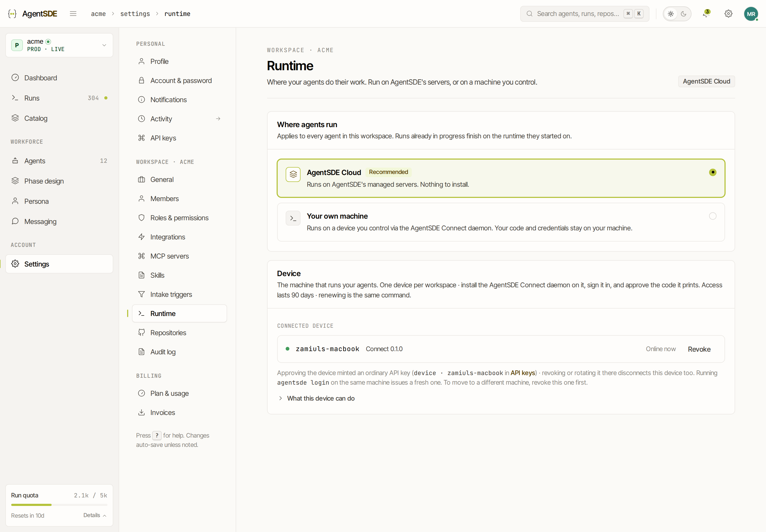766x532 pixels.
Task: Focus the search agents, runs, repos field
Action: coord(585,14)
